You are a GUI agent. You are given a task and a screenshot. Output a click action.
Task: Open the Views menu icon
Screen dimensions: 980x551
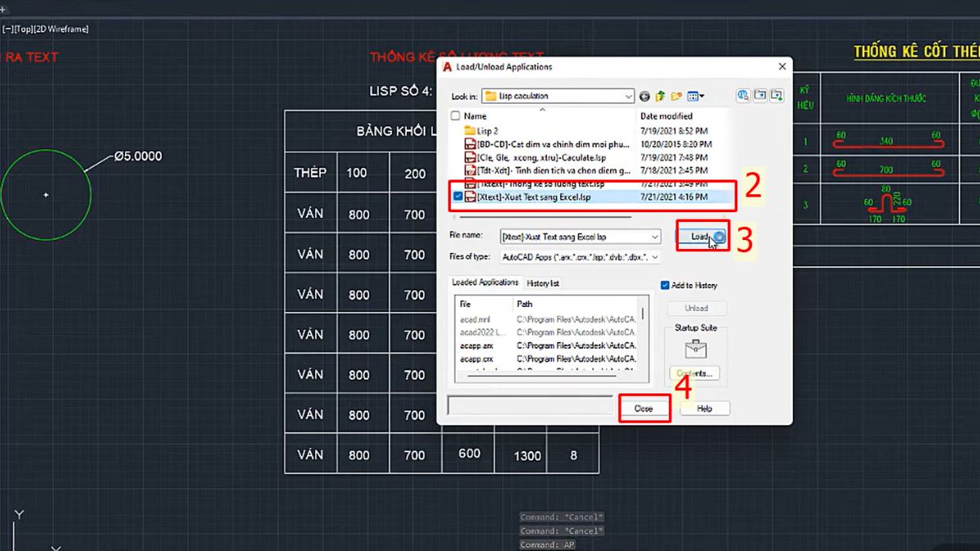pos(695,96)
